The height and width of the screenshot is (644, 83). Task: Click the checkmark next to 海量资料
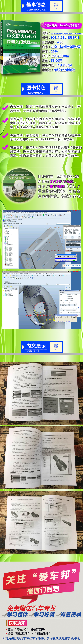point(58,615)
